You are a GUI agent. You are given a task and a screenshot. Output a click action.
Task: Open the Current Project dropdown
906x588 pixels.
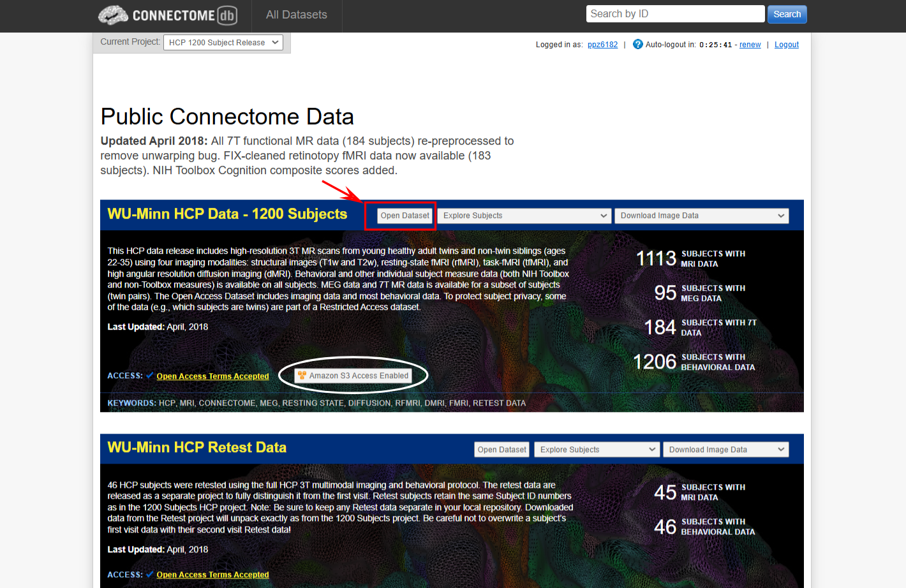pyautogui.click(x=223, y=43)
